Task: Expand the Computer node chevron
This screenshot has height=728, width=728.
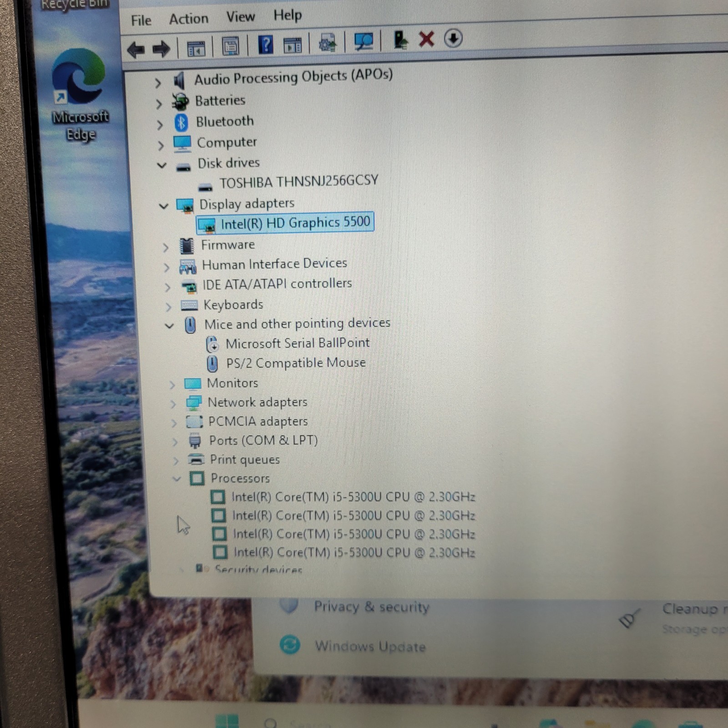Action: [x=160, y=146]
